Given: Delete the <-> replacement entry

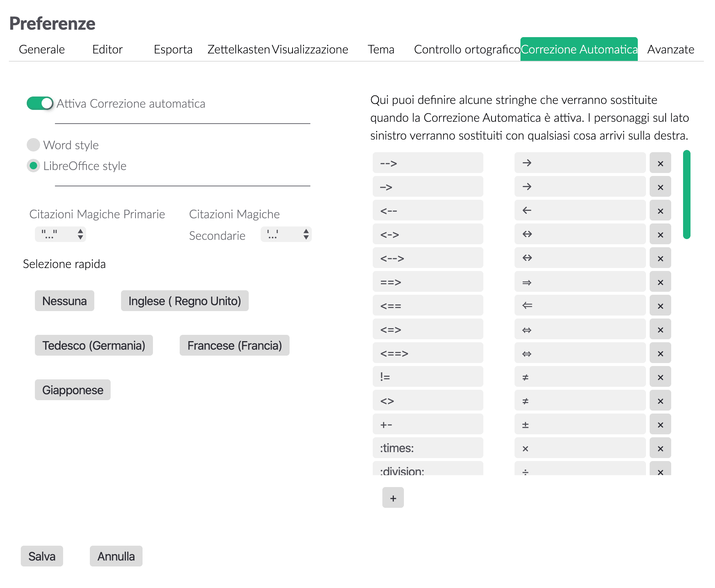Looking at the screenshot, I should 660,234.
